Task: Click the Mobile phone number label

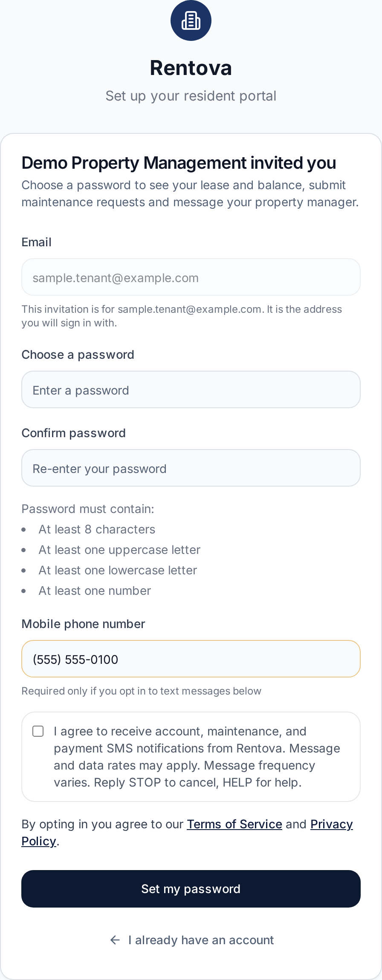Action: pyautogui.click(x=84, y=624)
